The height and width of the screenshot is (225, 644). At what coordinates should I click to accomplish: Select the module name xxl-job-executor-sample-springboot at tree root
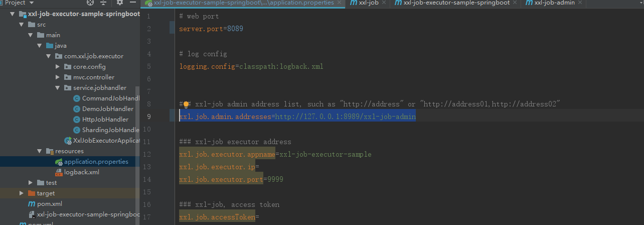coord(84,14)
